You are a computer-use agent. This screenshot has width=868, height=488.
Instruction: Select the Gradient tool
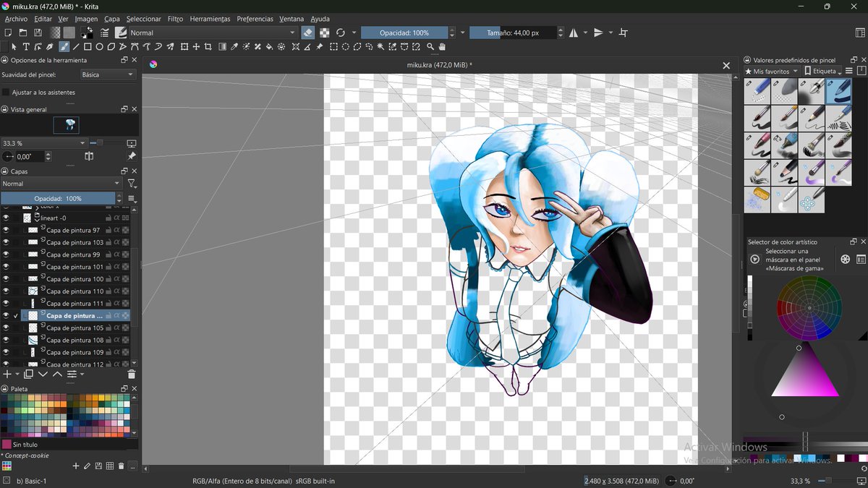click(x=222, y=47)
